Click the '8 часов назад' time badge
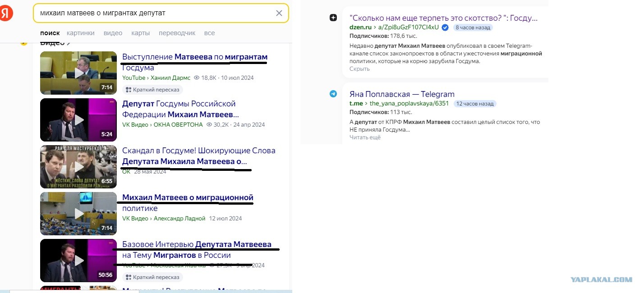The width and height of the screenshot is (644, 293). click(473, 27)
